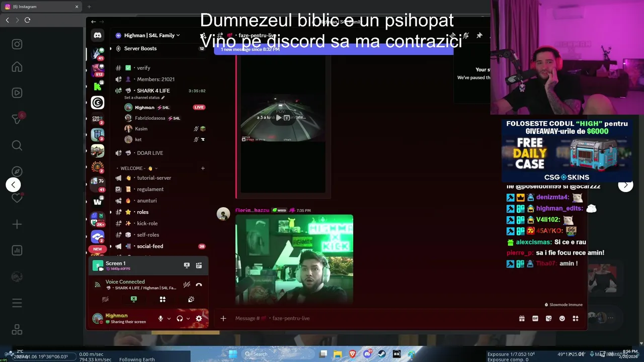
Task: Open the verify channel
Action: point(160,68)
